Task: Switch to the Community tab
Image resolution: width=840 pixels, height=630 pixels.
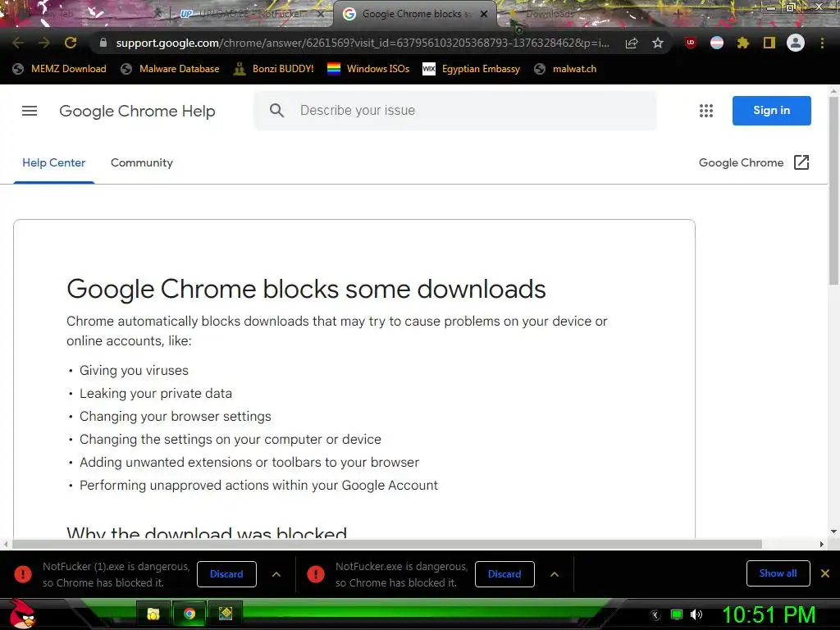Action: click(x=141, y=163)
